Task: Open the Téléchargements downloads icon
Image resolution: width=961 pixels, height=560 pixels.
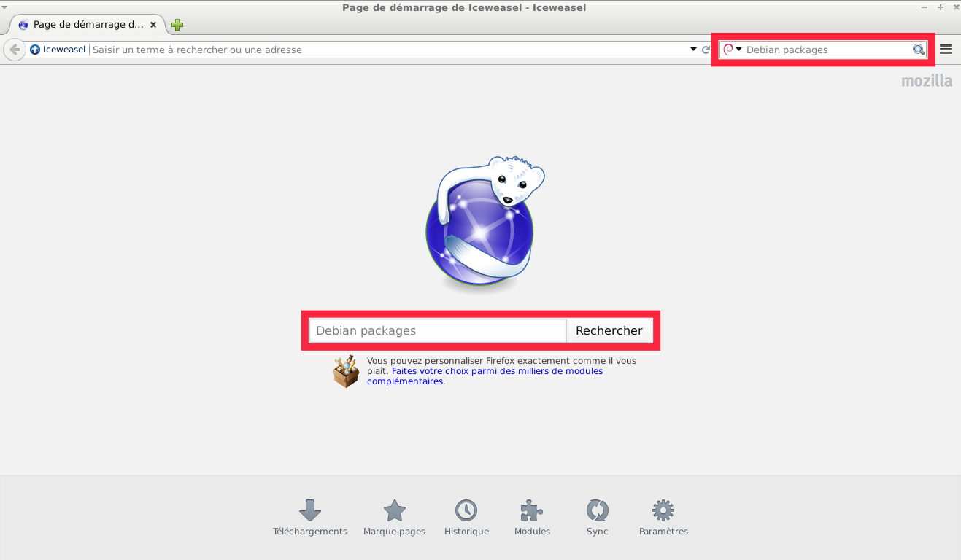Action: pos(310,510)
